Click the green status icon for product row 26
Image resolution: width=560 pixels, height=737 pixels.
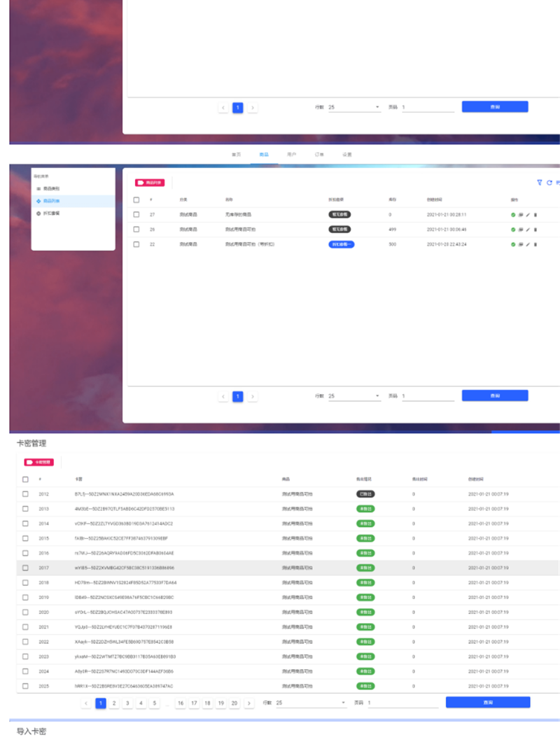pos(513,230)
